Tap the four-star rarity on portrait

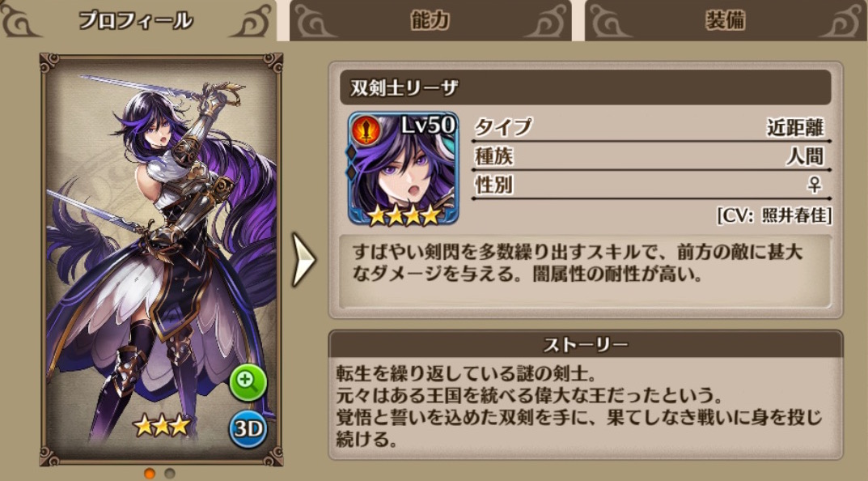404,215
